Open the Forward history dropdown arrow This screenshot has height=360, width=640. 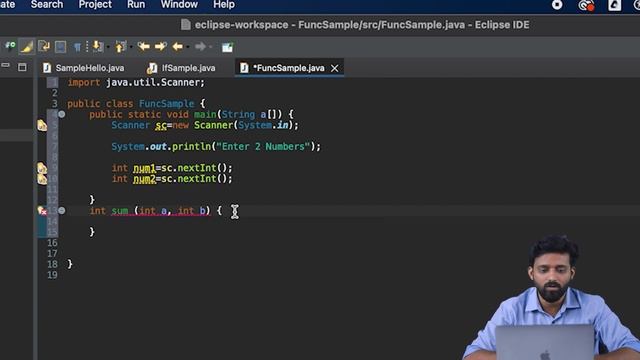[211, 47]
